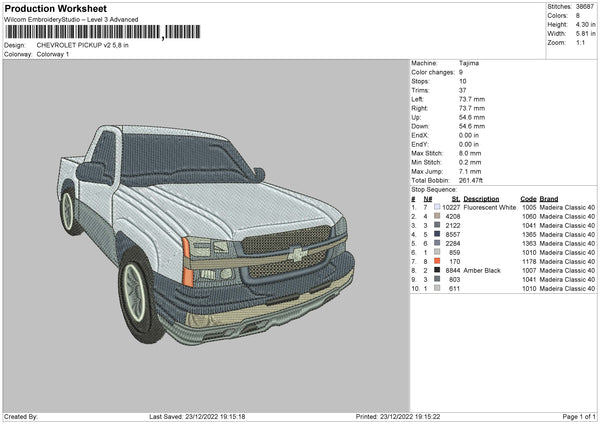Select the Total Bobbin value 261.47ft
The height and width of the screenshot is (424, 600).
(471, 180)
